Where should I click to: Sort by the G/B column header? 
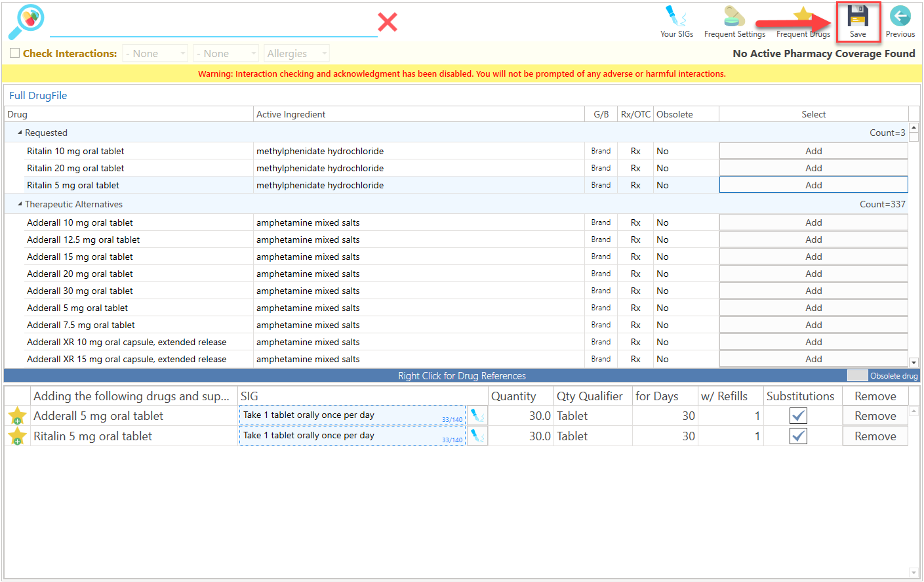[x=601, y=114]
